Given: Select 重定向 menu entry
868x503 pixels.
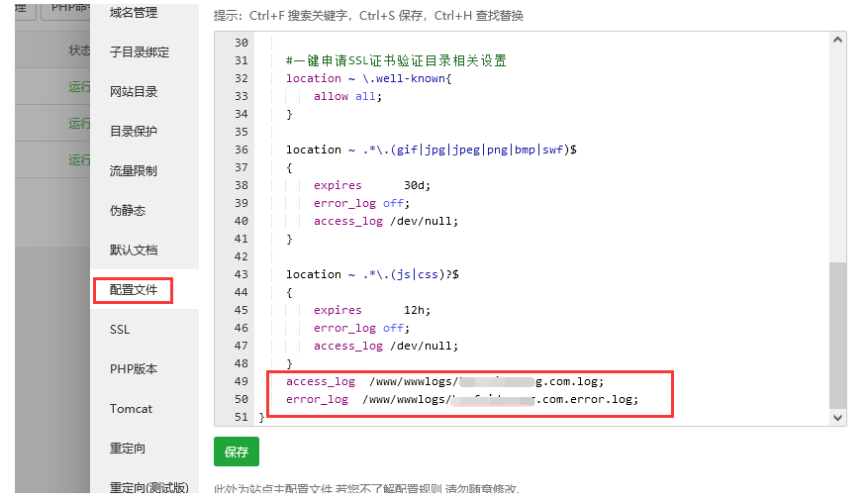Looking at the screenshot, I should [128, 449].
